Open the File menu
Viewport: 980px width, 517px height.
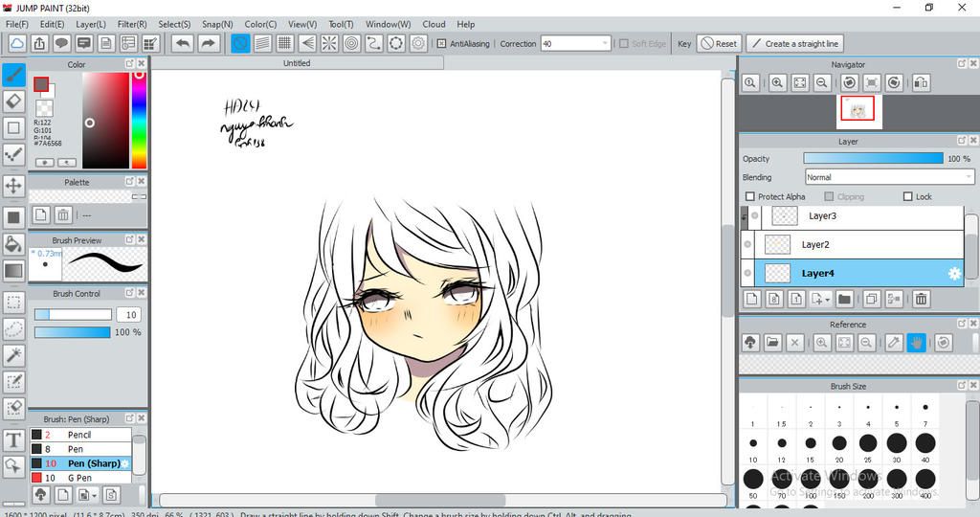click(x=17, y=24)
